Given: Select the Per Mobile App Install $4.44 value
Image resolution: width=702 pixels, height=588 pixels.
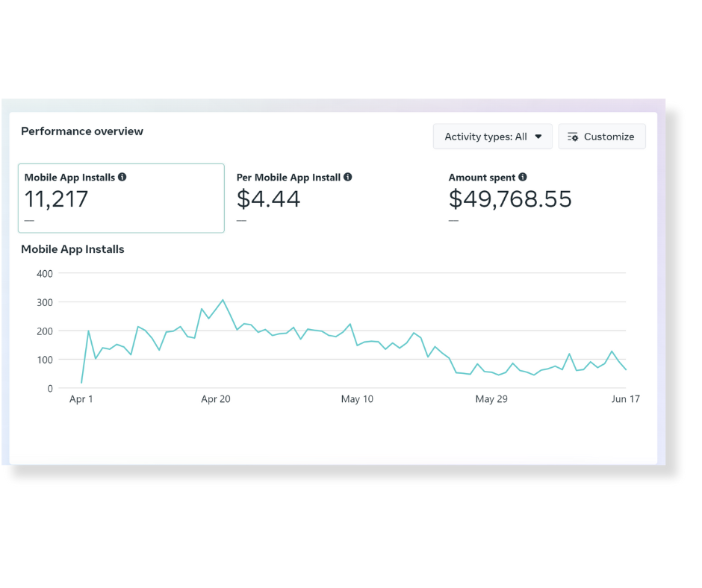Looking at the screenshot, I should coord(268,199).
